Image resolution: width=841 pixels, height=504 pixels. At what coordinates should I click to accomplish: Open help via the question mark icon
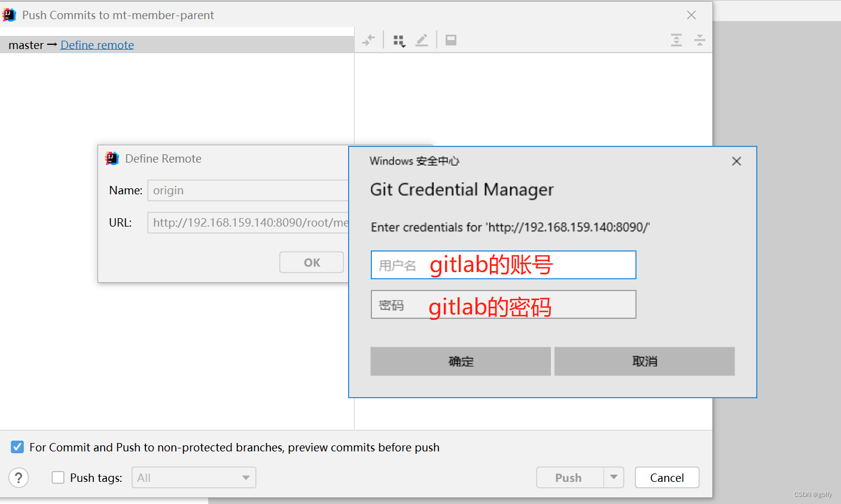19,478
